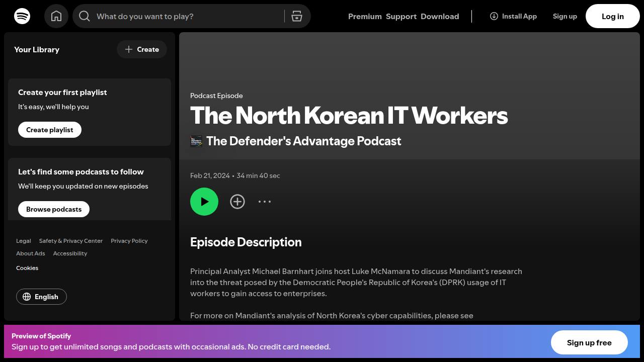The height and width of the screenshot is (362, 644).
Task: Click the Install App download icon
Action: click(x=494, y=16)
